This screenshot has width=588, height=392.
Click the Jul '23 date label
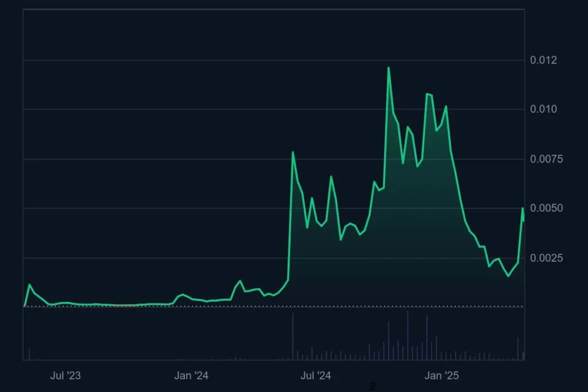pyautogui.click(x=65, y=375)
